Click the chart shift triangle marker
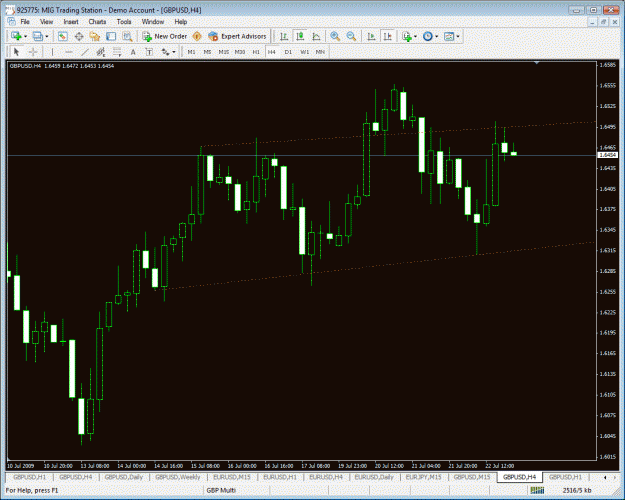Image resolution: width=625 pixels, height=500 pixels. (x=537, y=63)
